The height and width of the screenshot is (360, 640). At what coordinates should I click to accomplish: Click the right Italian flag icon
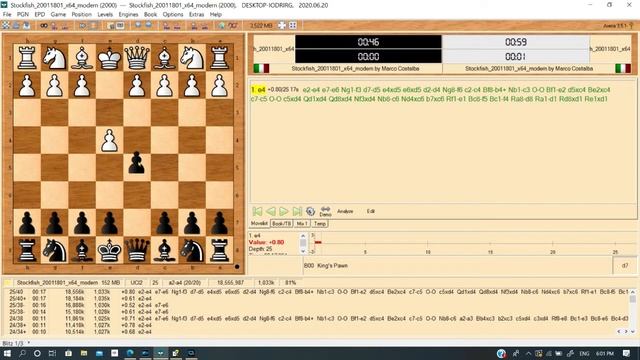[x=623, y=68]
